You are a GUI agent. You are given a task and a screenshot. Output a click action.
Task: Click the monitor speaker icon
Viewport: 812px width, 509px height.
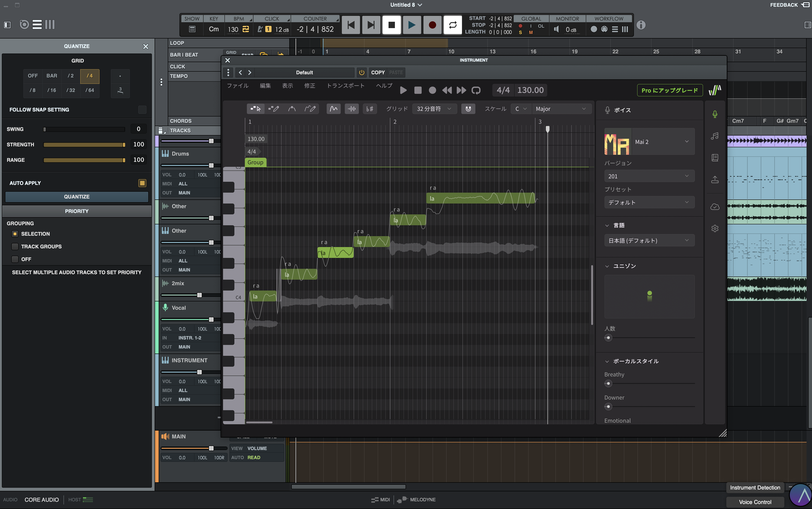[x=557, y=29]
